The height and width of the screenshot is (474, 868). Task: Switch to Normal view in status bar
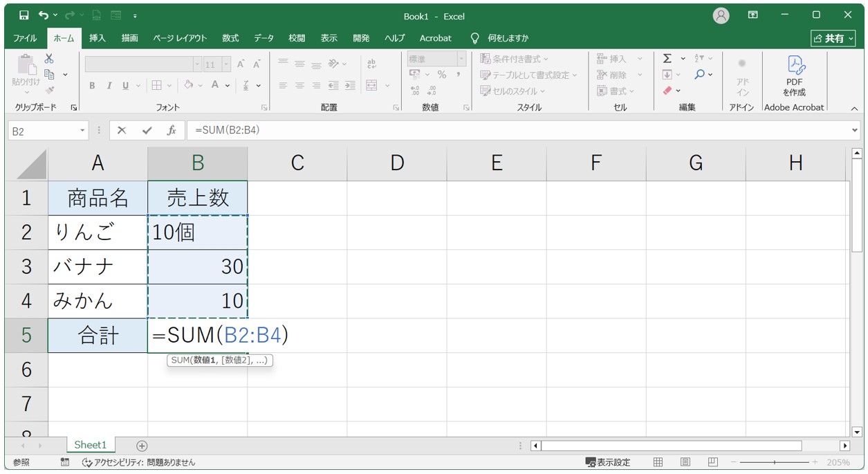(x=658, y=462)
